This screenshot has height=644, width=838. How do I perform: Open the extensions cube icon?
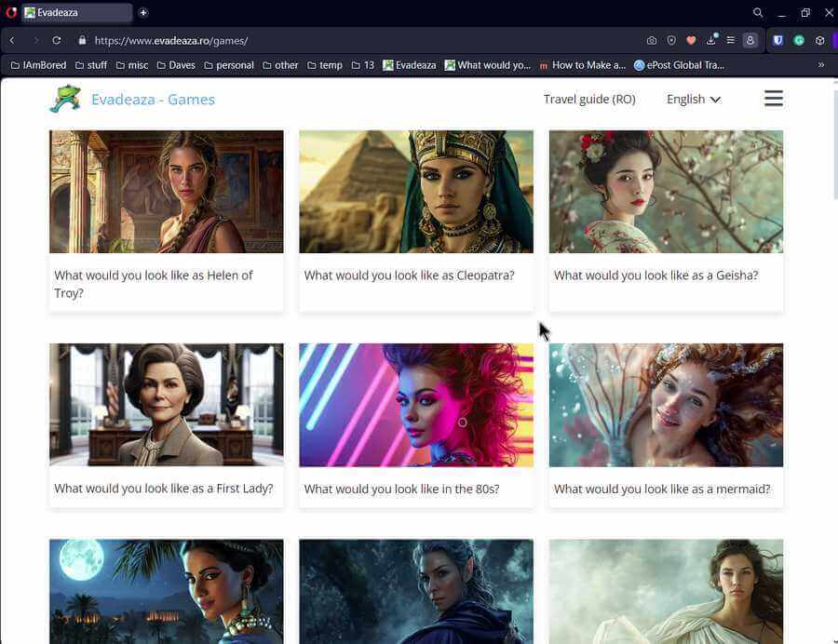tap(819, 41)
